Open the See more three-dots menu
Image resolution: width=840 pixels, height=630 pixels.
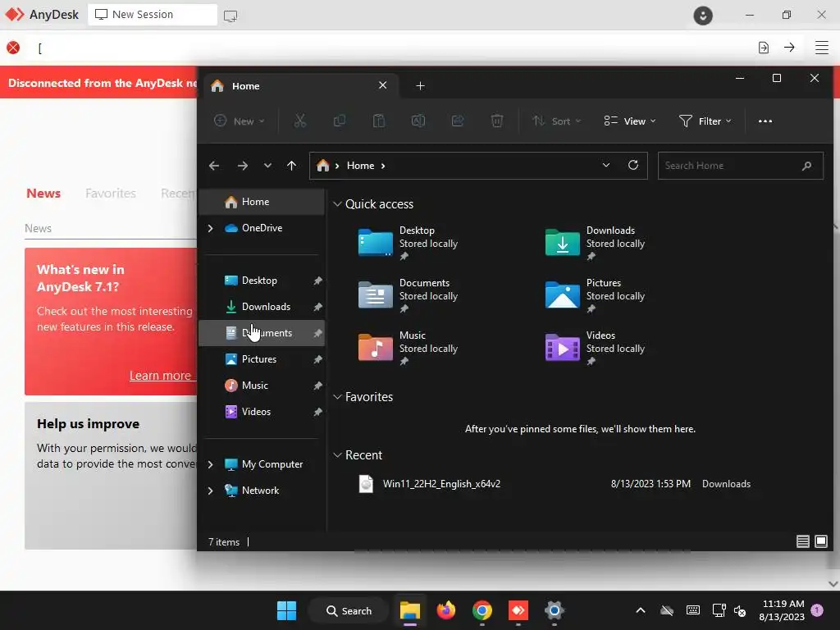[x=765, y=121]
